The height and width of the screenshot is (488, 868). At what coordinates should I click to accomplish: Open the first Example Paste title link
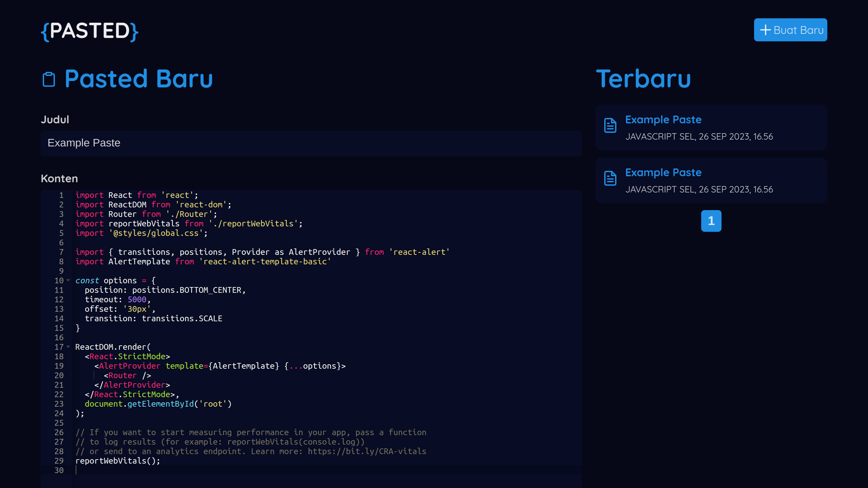coord(663,120)
